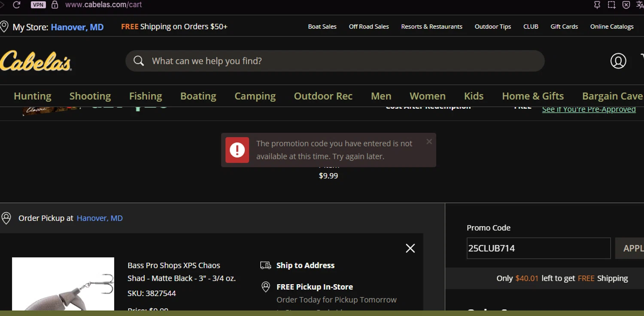Select FREE Pickup In-Store option
The height and width of the screenshot is (316, 644).
pyautogui.click(x=315, y=287)
